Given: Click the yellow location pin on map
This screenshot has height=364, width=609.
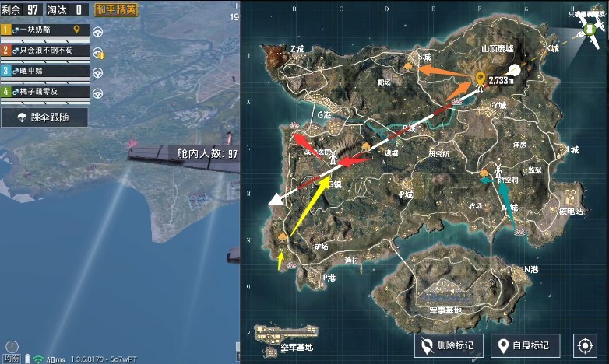Looking at the screenshot, I should coord(481,79).
